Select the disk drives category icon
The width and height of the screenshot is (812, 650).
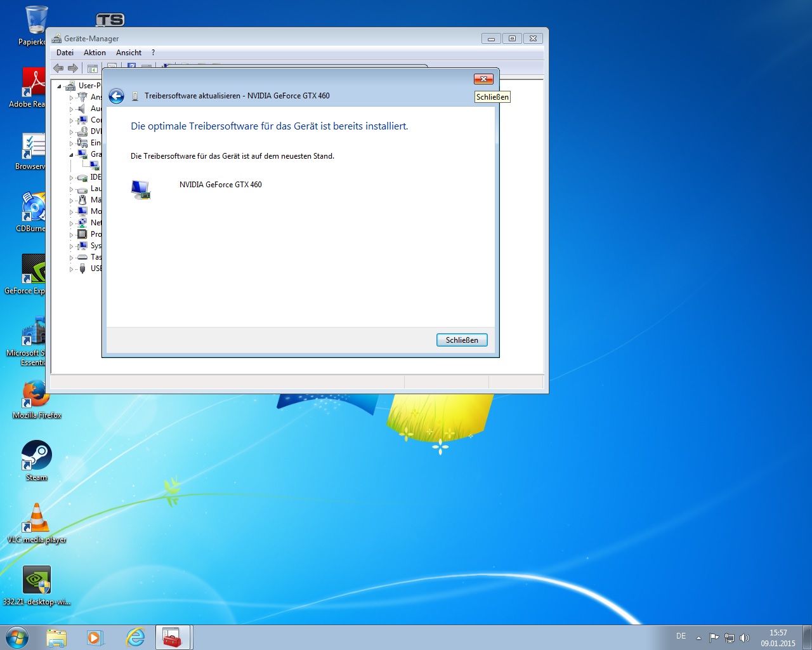point(82,189)
